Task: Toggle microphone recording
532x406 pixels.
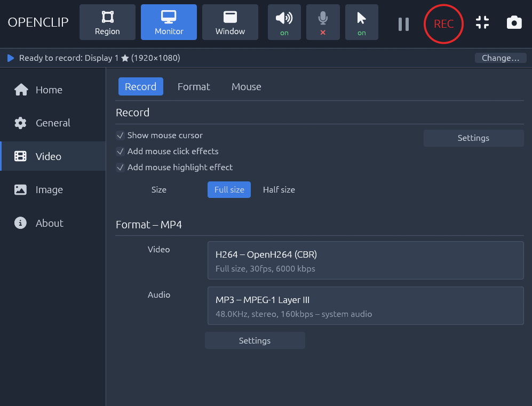Action: point(323,22)
